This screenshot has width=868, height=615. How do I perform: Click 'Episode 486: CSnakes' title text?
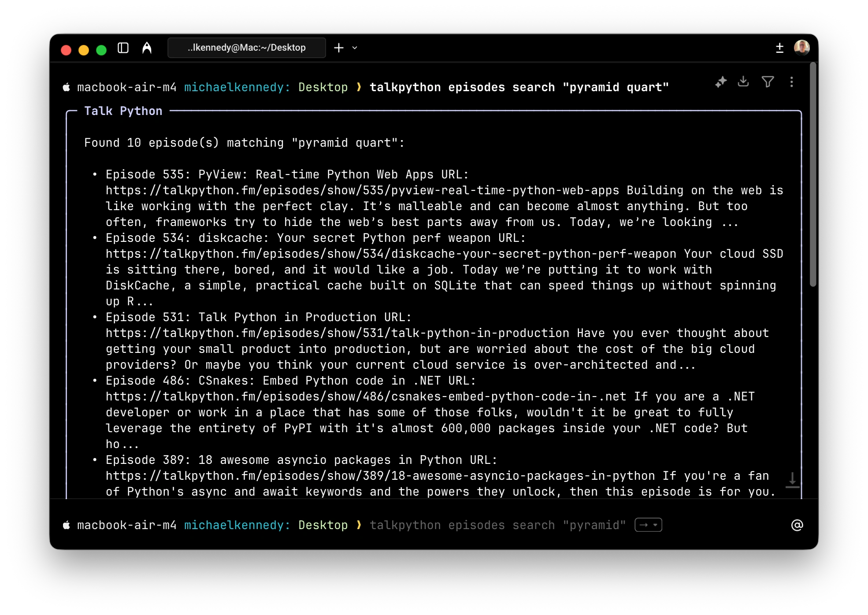(273, 381)
